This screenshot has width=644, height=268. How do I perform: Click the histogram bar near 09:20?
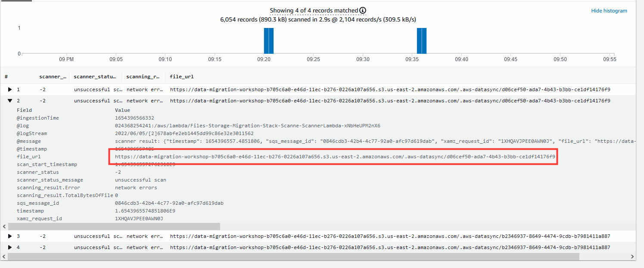point(268,40)
